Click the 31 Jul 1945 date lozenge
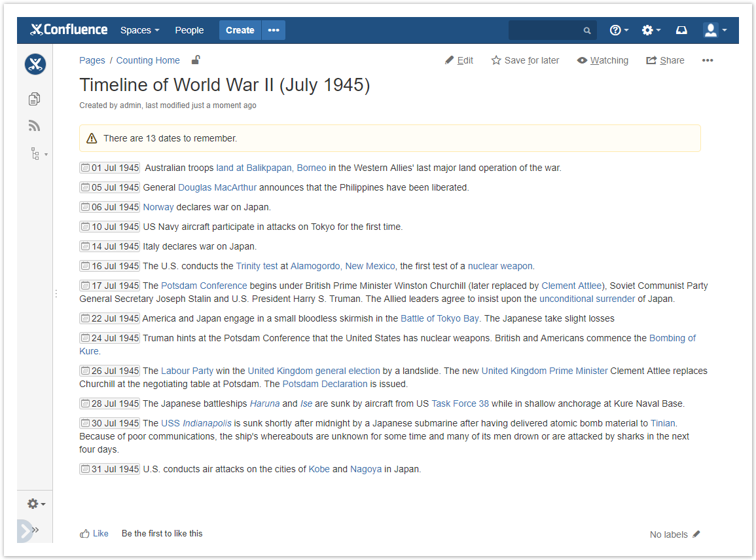Screen dimensions: 756x560 click(110, 470)
